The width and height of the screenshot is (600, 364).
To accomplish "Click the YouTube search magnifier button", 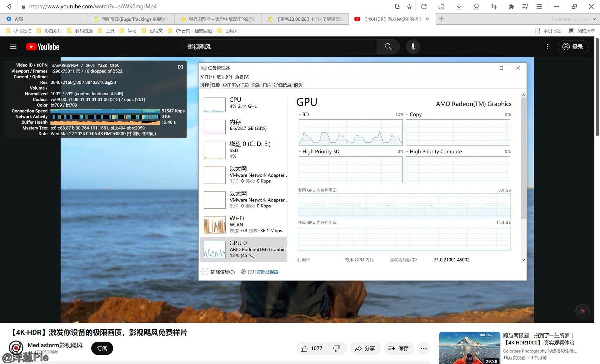I will (x=388, y=47).
